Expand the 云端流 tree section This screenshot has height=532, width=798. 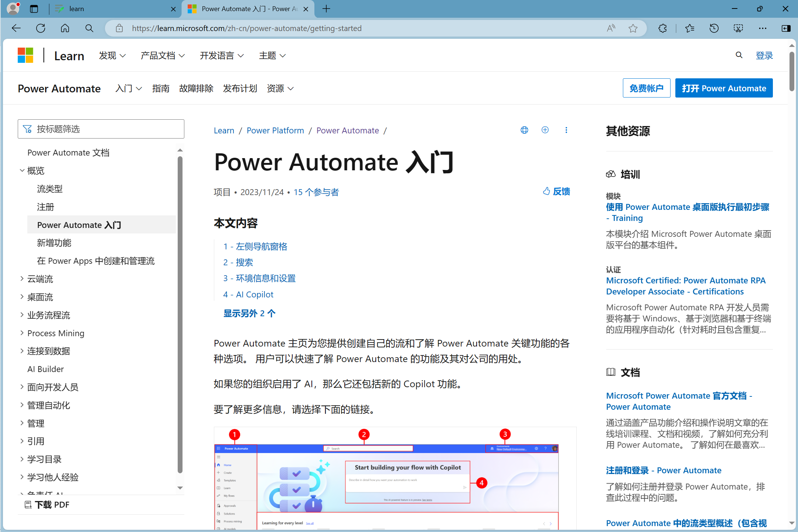pos(22,279)
